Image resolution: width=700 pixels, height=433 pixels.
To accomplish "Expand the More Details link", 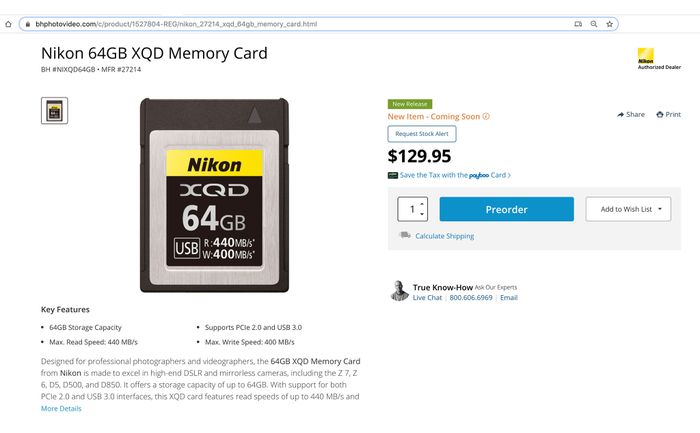I will click(x=61, y=408).
